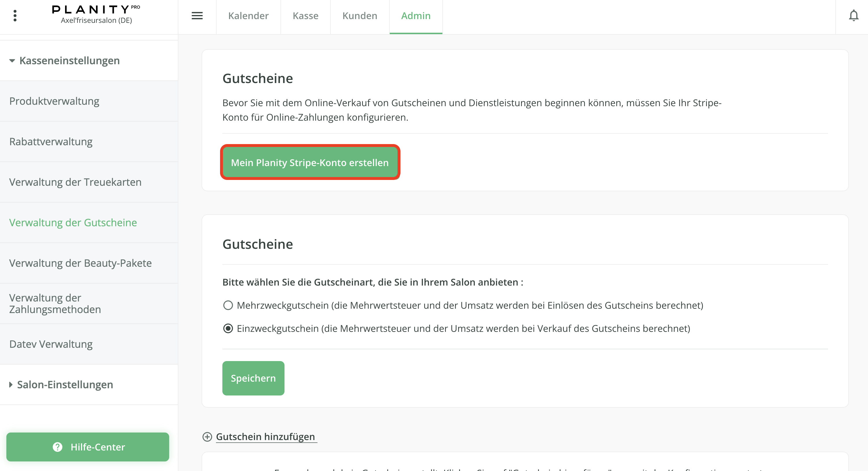
Task: Click the Planity Pro logo
Action: (x=96, y=10)
